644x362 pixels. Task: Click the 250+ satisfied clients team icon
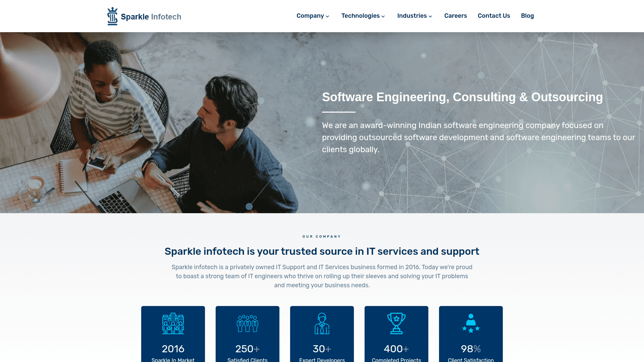247,323
